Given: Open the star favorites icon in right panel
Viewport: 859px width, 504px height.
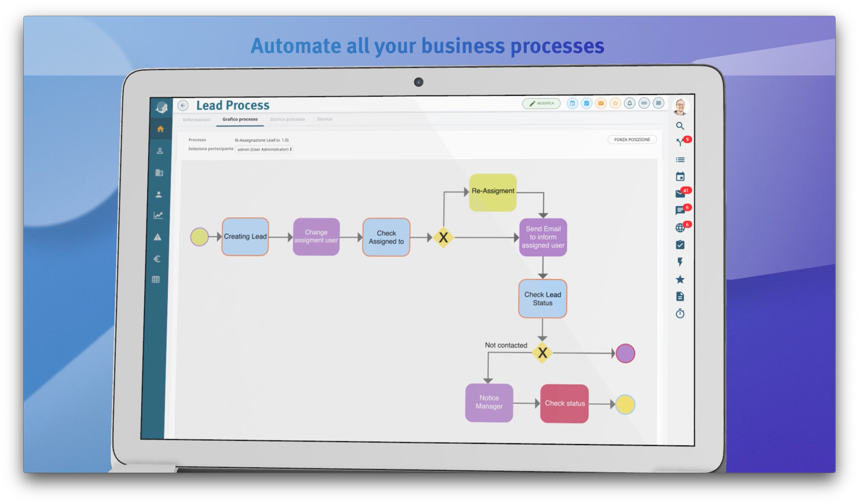Looking at the screenshot, I should pos(680,279).
